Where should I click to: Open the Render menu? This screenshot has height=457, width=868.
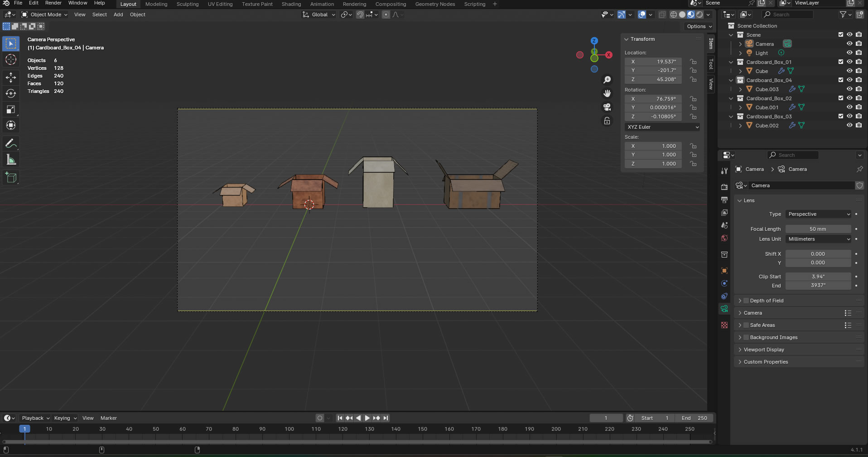53,3
